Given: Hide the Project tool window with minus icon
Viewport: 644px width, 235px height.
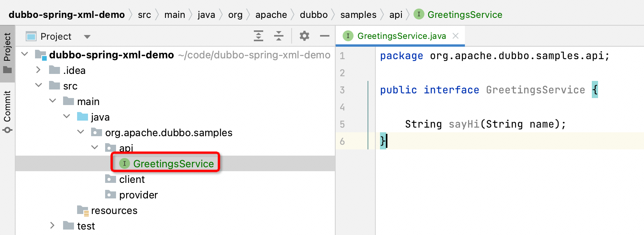Looking at the screenshot, I should [x=324, y=36].
